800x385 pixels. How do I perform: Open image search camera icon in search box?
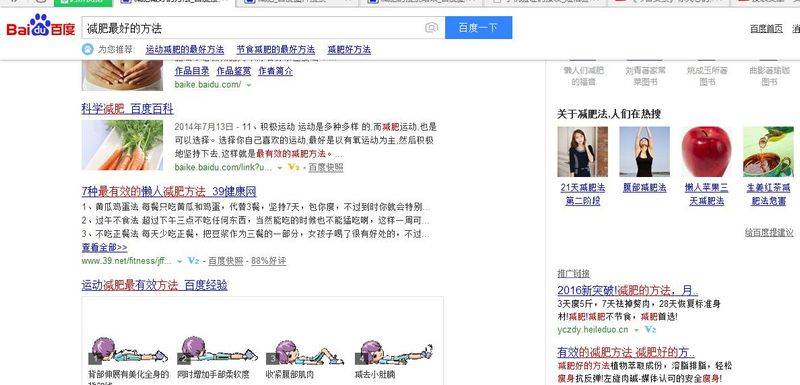(x=431, y=28)
